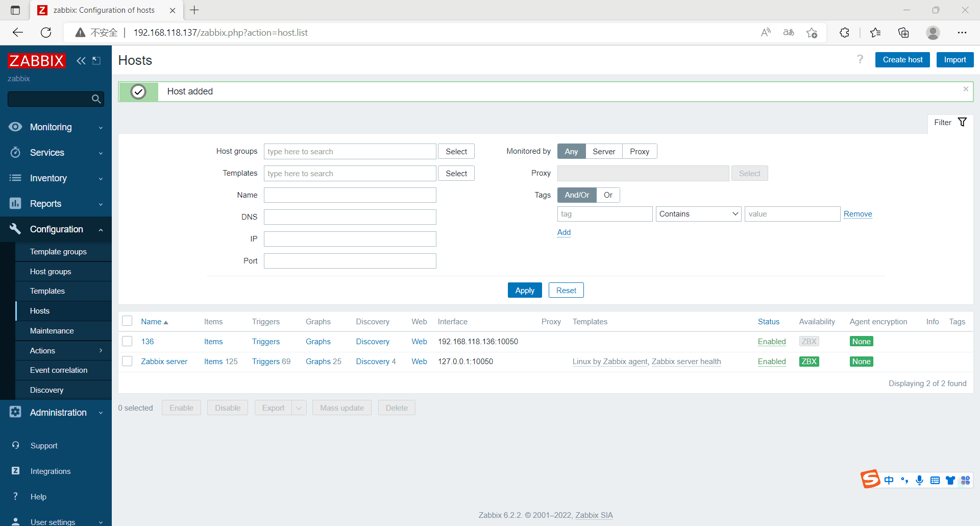Open Template groups in Configuration menu
The height and width of the screenshot is (526, 980).
pyautogui.click(x=58, y=251)
